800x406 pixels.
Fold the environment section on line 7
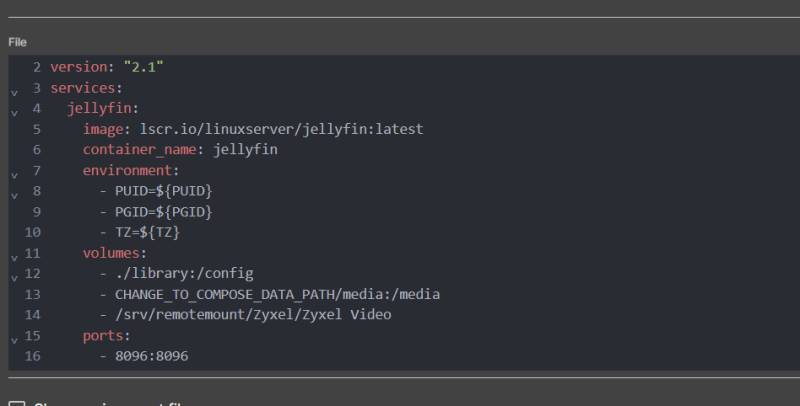click(x=14, y=174)
